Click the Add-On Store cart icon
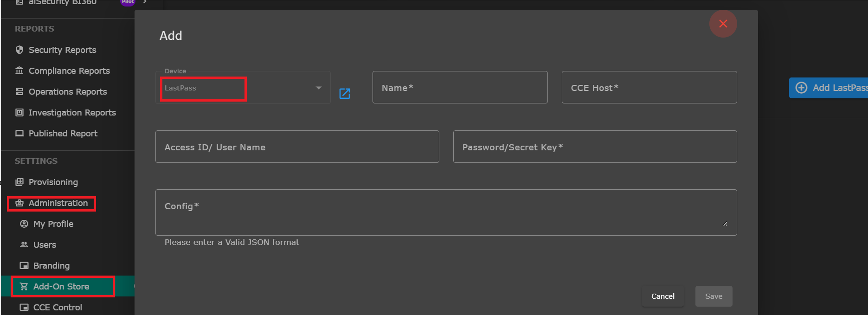This screenshot has height=315, width=868. pos(24,286)
